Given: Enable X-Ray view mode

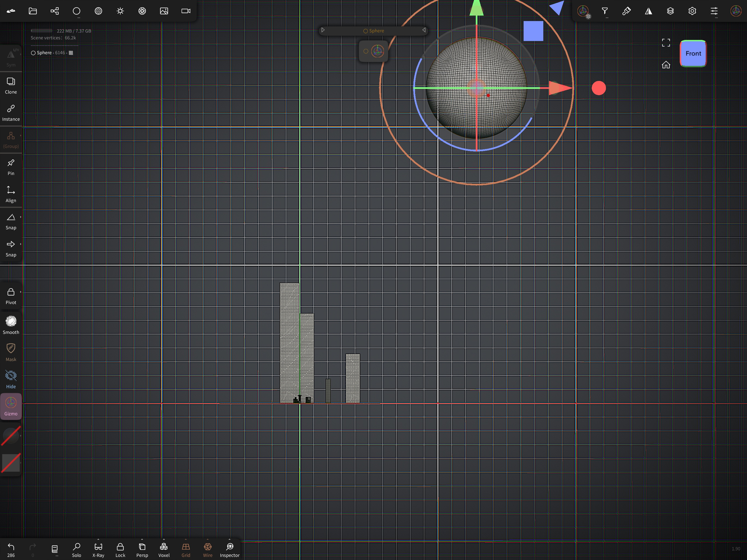Looking at the screenshot, I should (x=98, y=550).
